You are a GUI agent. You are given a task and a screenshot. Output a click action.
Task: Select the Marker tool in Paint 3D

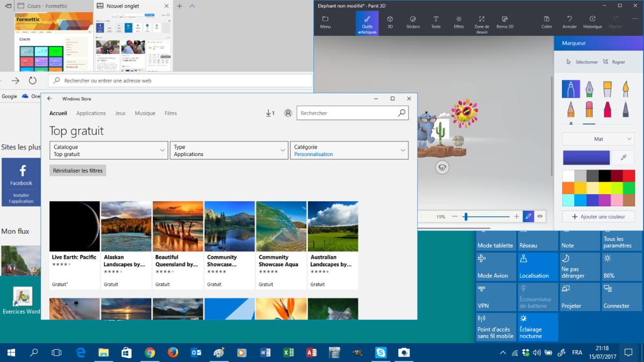571,89
